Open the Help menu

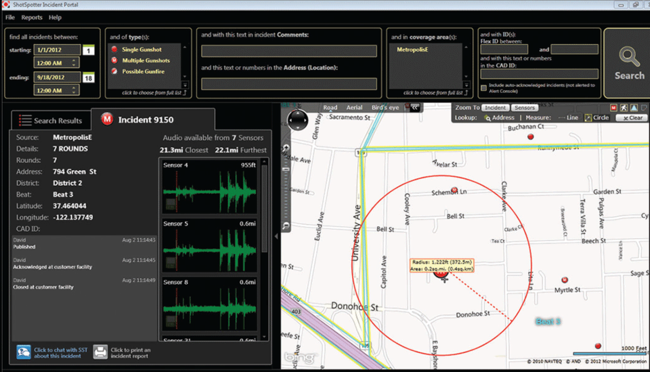click(x=55, y=17)
